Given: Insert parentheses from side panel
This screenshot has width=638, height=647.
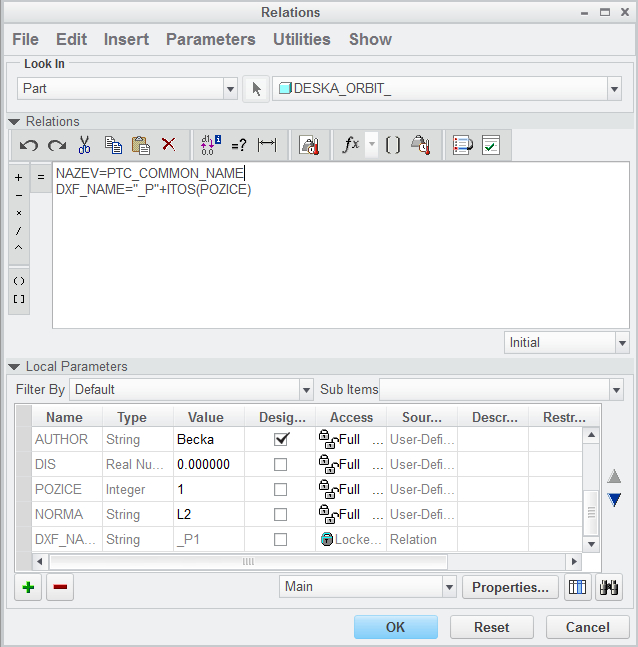Looking at the screenshot, I should (19, 281).
